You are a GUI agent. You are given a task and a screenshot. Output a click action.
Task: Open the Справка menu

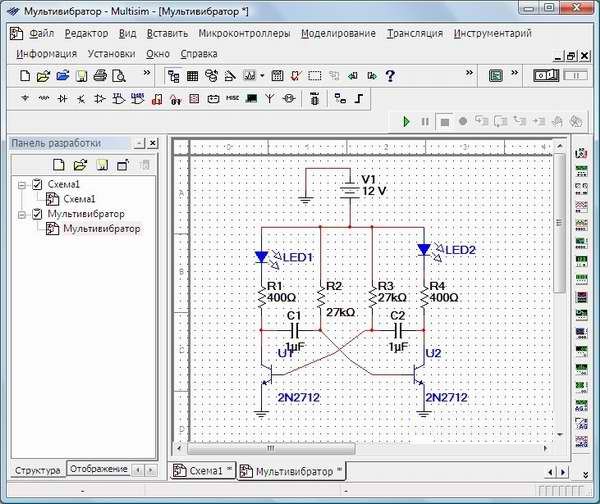[199, 54]
